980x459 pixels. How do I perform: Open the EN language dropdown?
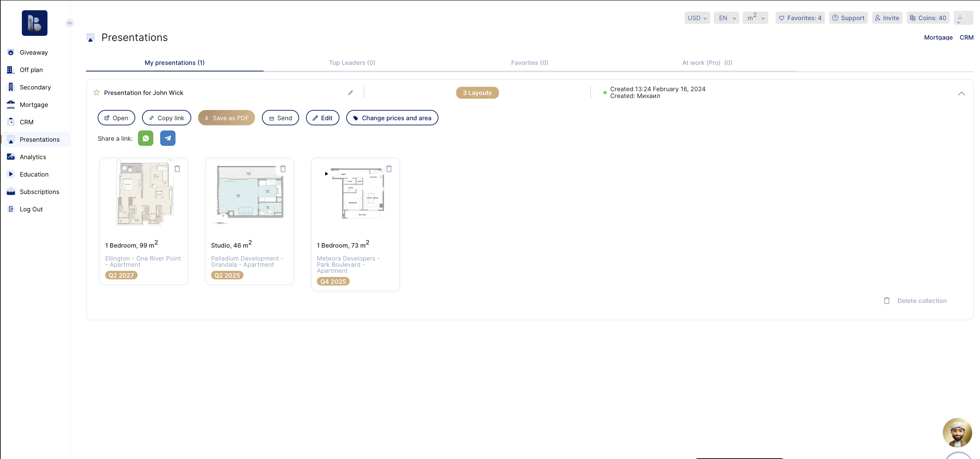726,18
